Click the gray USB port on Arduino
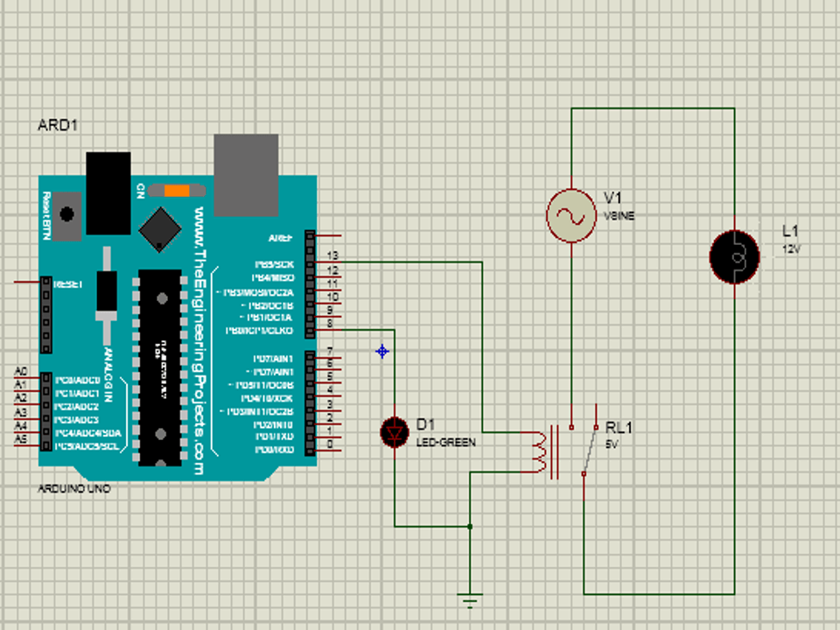Image resolution: width=840 pixels, height=630 pixels. coord(246,175)
